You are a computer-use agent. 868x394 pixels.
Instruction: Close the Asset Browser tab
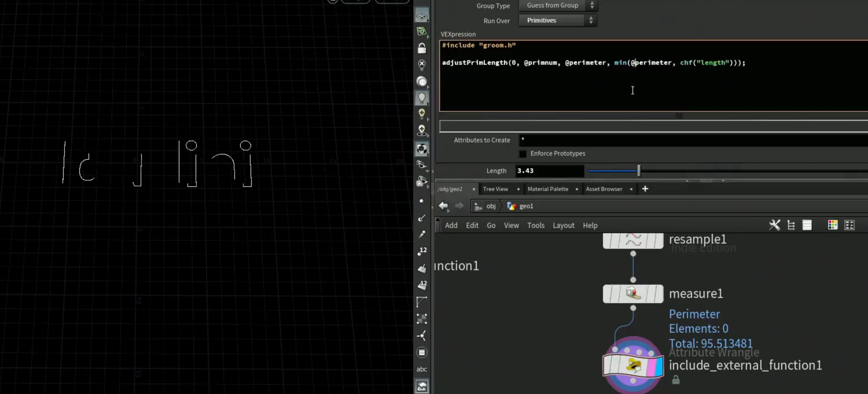point(631,189)
